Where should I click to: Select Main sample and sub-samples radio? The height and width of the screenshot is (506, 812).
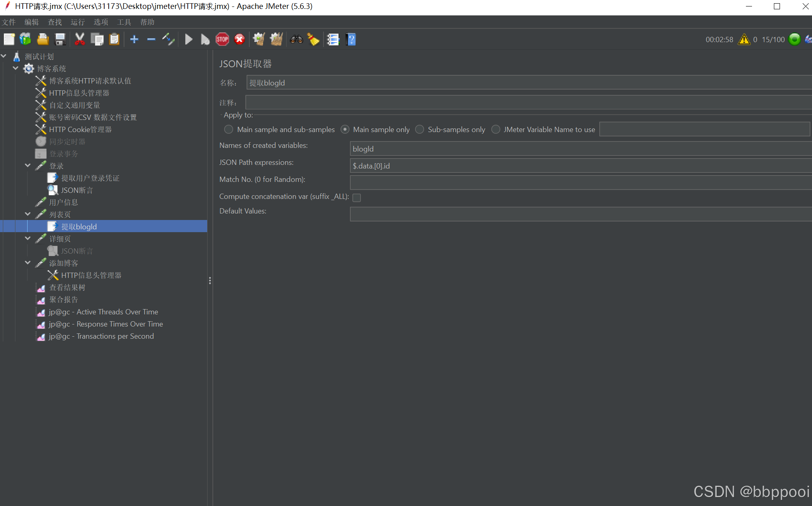tap(229, 129)
